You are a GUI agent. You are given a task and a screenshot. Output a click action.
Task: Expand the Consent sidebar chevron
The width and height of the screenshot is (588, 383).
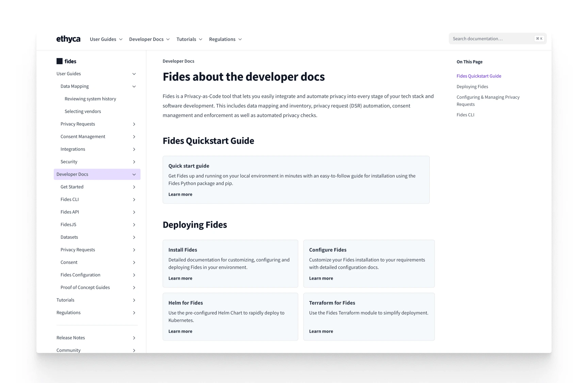pos(134,262)
